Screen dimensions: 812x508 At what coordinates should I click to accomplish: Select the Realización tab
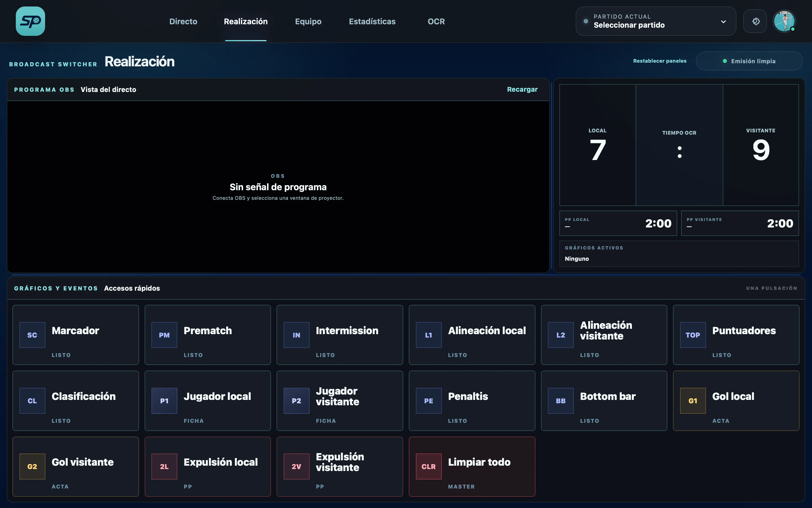click(x=246, y=21)
